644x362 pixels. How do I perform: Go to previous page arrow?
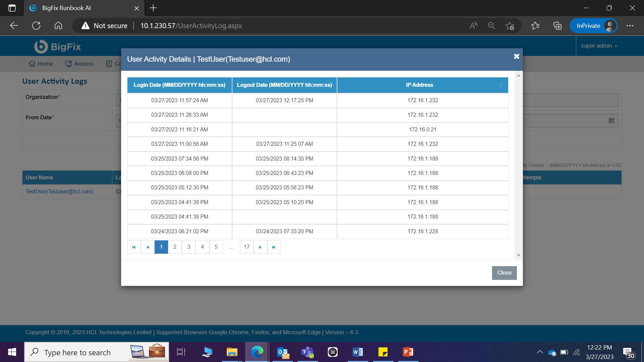(148, 247)
